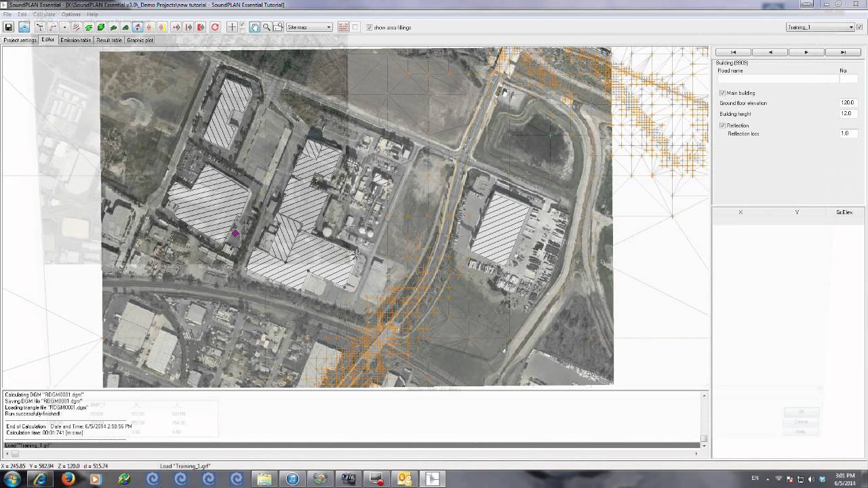Click status bar text Load "Training_1.grf"
Screen dimensions: 868x488
(x=185, y=466)
